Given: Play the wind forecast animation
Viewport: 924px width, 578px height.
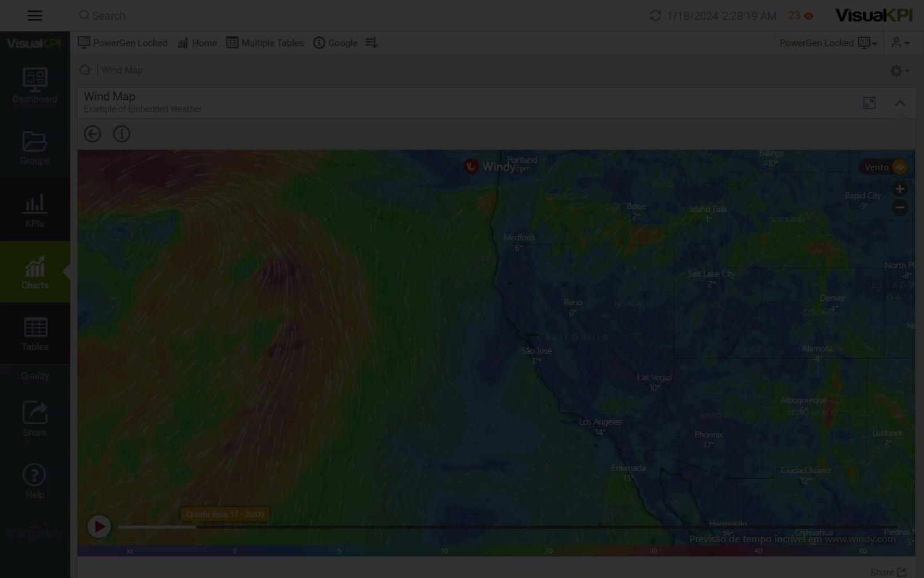Looking at the screenshot, I should click(99, 527).
